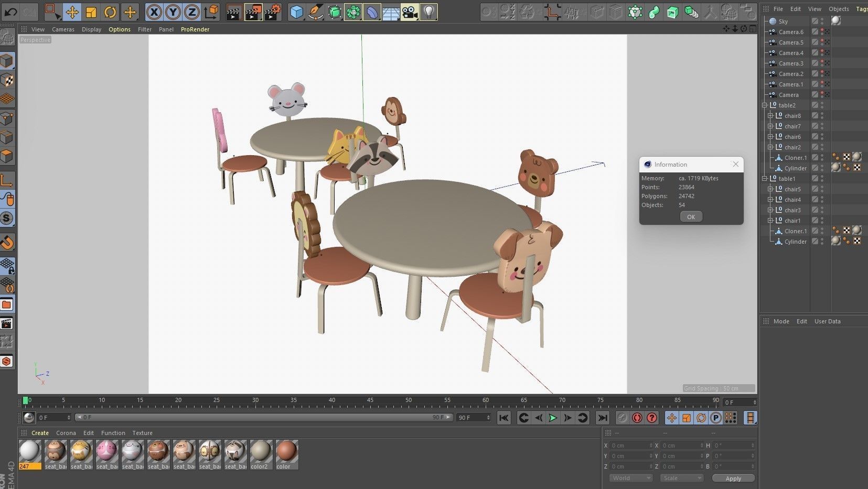This screenshot has height=489, width=868.
Task: Select the pink seat_back material swatch
Action: [107, 454]
